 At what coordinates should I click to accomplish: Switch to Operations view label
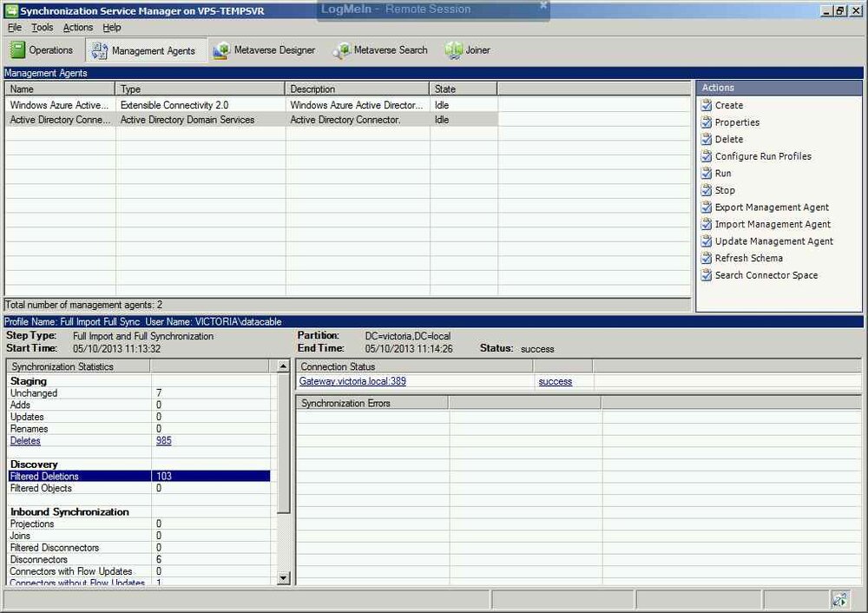(x=51, y=49)
